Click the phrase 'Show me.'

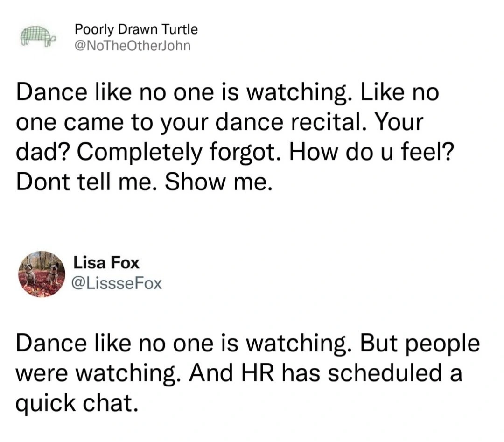218,182
